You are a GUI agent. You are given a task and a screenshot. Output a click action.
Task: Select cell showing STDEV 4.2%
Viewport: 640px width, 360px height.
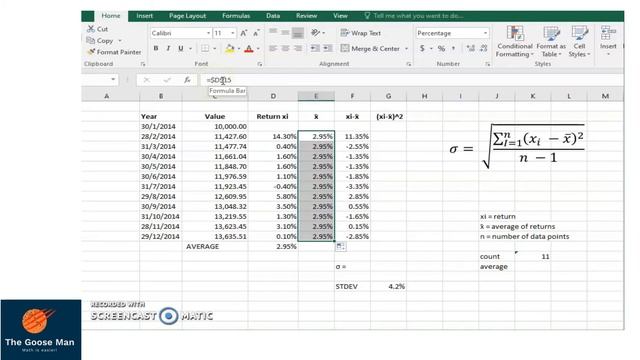click(388, 287)
